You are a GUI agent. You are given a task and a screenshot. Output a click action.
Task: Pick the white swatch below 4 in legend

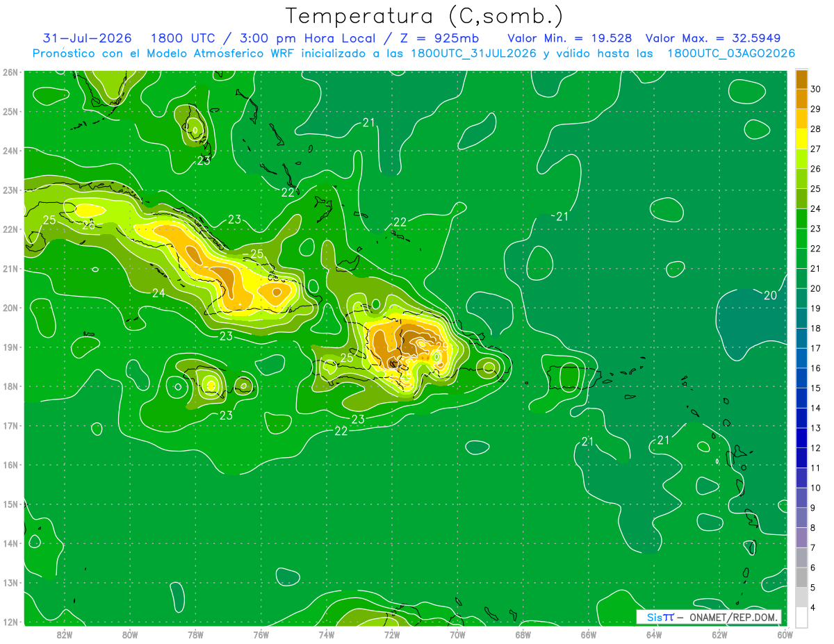[x=801, y=618]
